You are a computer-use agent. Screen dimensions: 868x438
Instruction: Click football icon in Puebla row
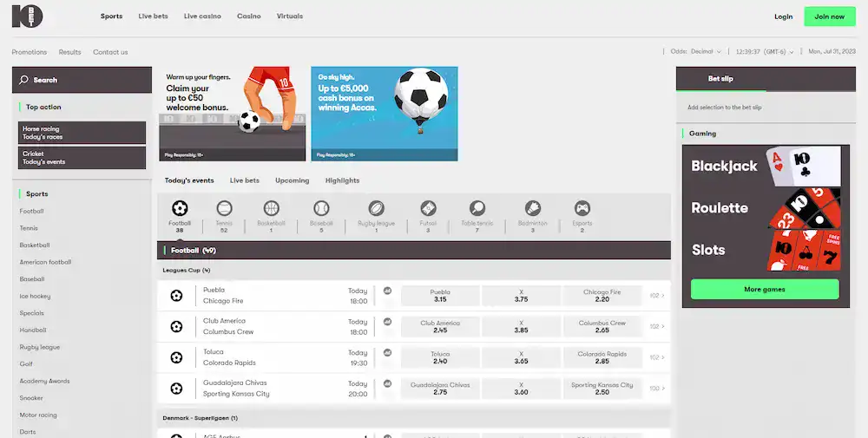tap(176, 295)
